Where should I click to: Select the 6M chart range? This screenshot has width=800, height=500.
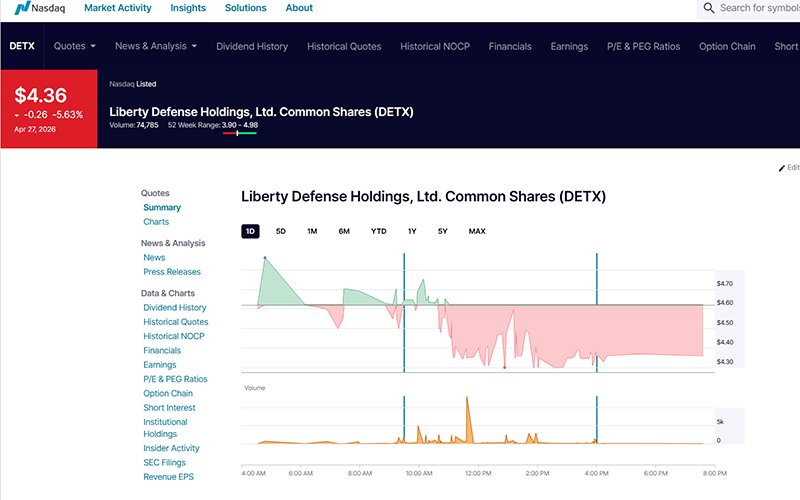[x=344, y=231]
